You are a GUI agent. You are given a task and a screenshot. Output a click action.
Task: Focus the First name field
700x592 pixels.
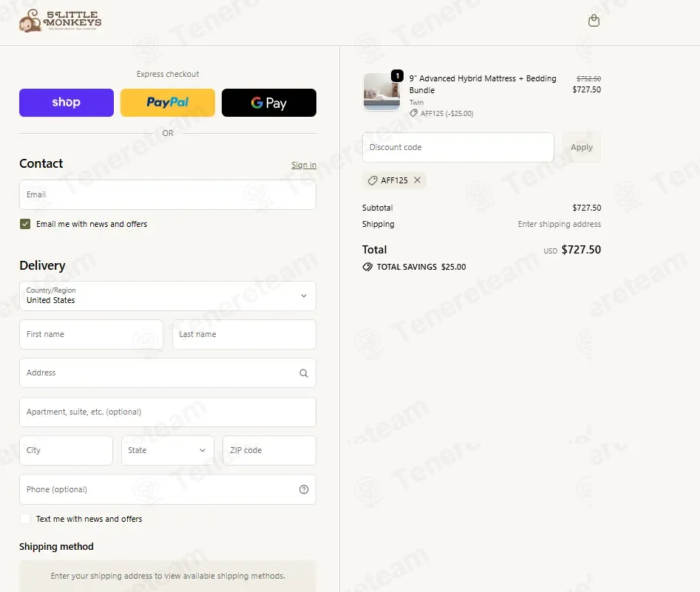[x=91, y=334]
